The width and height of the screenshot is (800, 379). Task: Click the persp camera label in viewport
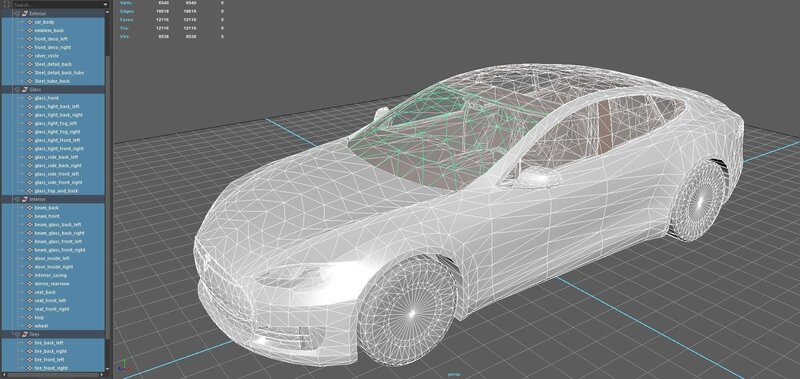coord(454,374)
